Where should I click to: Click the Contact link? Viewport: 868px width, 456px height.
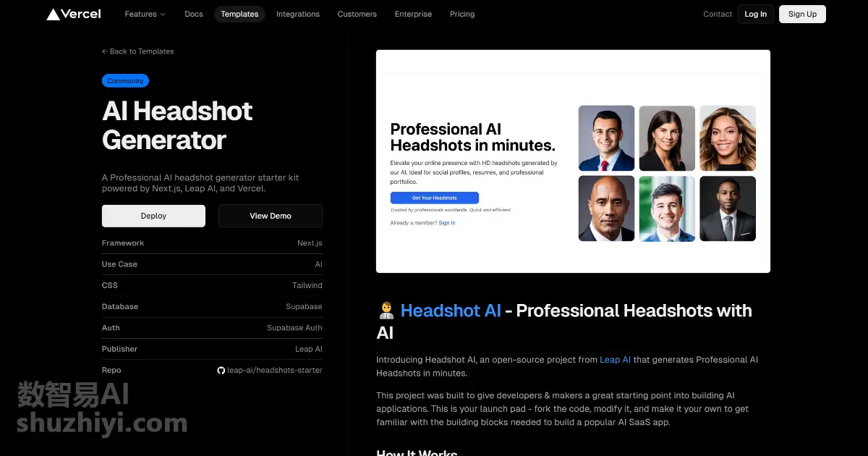click(718, 14)
